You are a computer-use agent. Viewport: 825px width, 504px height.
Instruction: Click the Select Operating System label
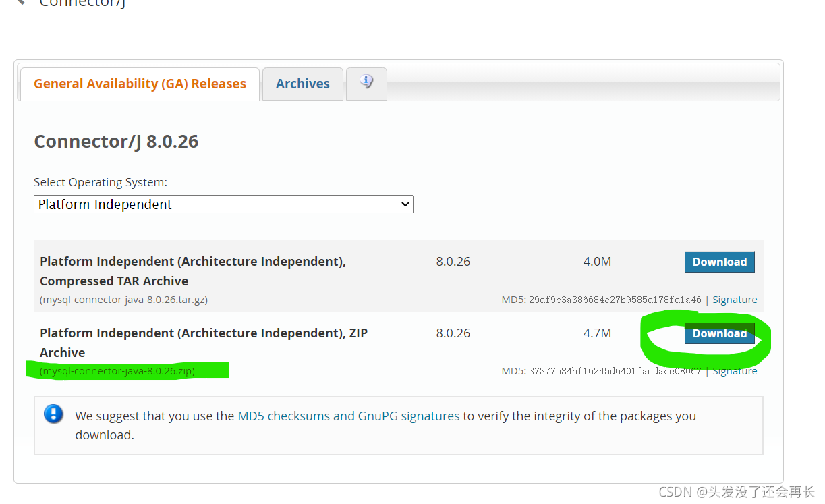pyautogui.click(x=101, y=183)
